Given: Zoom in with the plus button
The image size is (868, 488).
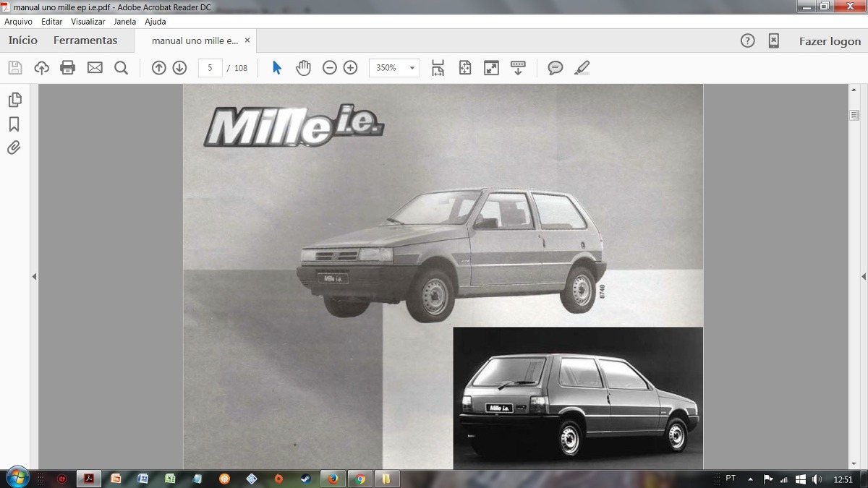Looking at the screenshot, I should (x=350, y=68).
